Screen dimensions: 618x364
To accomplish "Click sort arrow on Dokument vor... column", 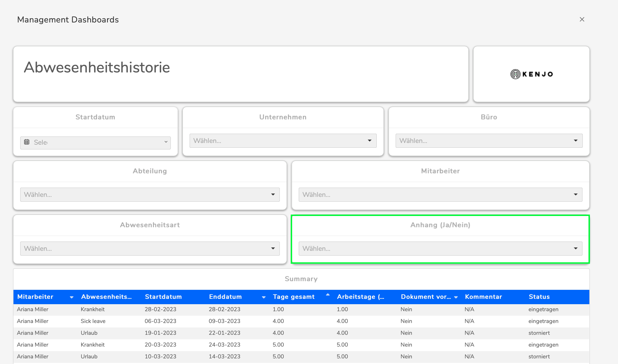I will point(456,297).
